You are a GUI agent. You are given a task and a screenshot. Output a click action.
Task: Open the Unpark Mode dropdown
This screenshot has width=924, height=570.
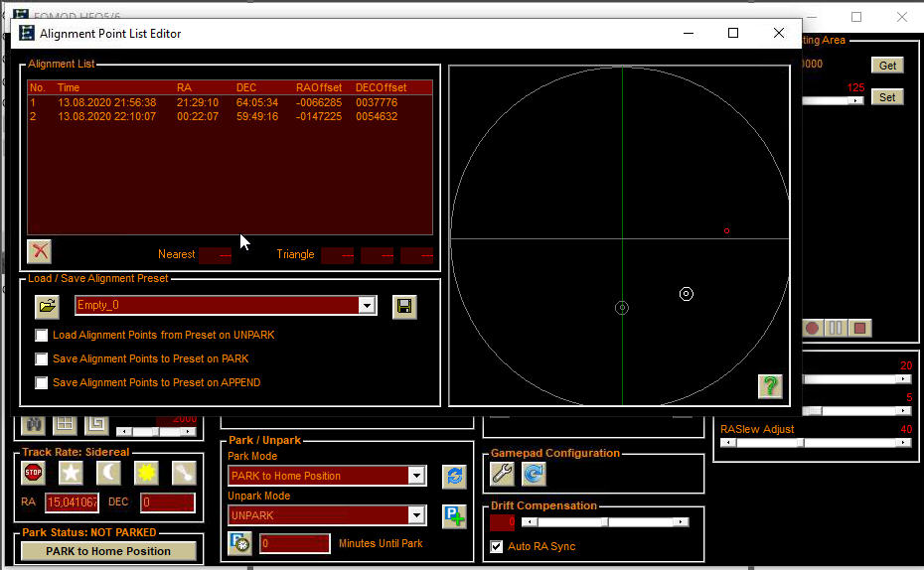416,515
